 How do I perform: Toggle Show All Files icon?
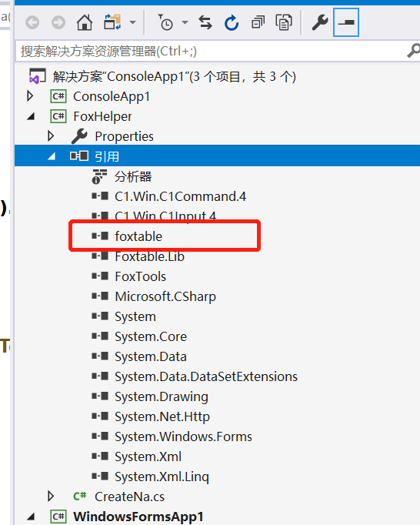(284, 23)
